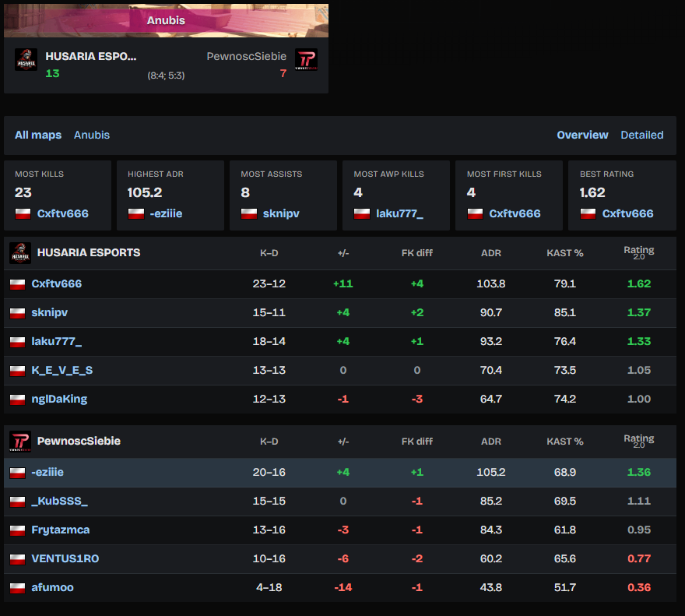Click the Husaria score 13
Viewport: 685px width, 616px height.
(x=52, y=73)
